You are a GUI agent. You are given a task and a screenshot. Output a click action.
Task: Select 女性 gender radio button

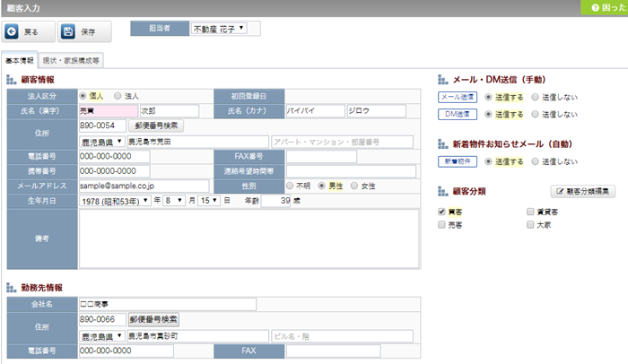(355, 186)
